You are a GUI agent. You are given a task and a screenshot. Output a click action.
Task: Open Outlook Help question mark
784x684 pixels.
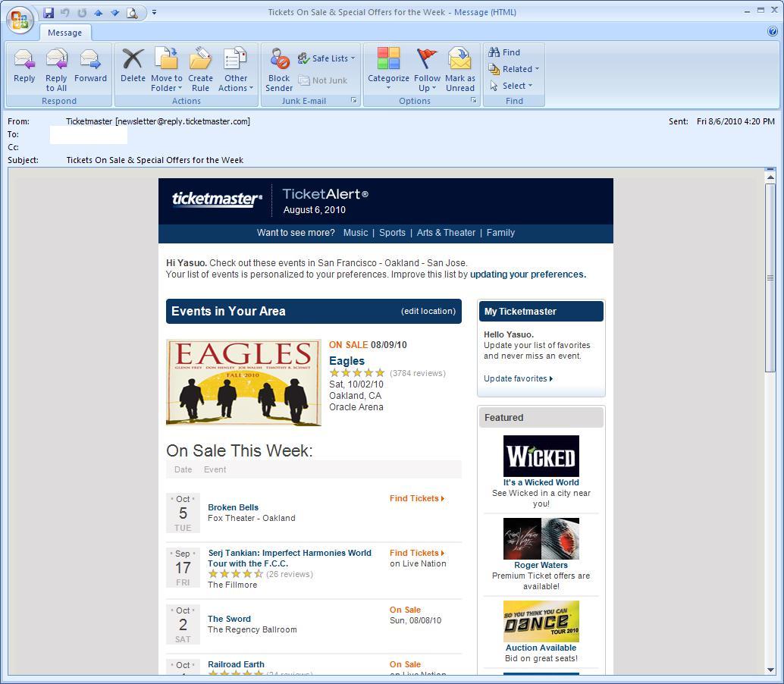pos(772,32)
